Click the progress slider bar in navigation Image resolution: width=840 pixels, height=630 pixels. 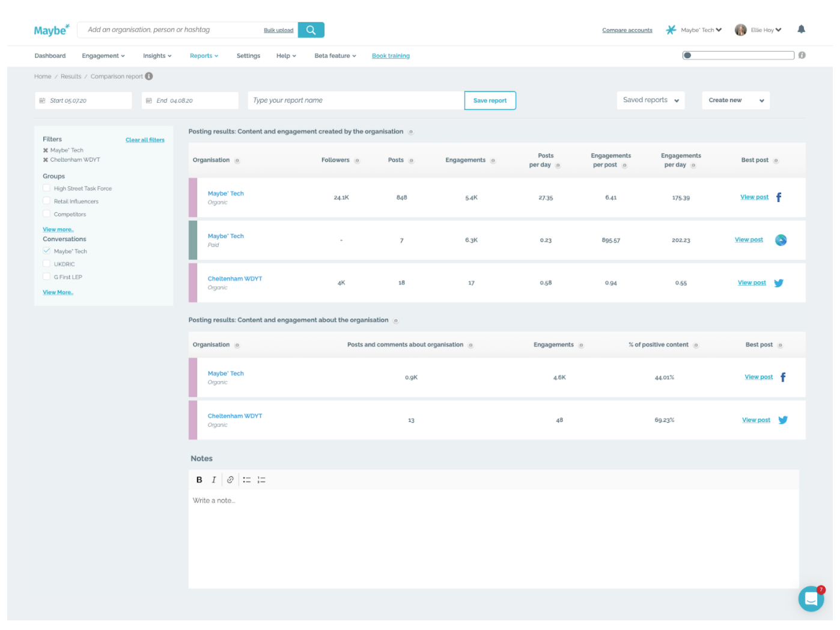[x=738, y=55]
